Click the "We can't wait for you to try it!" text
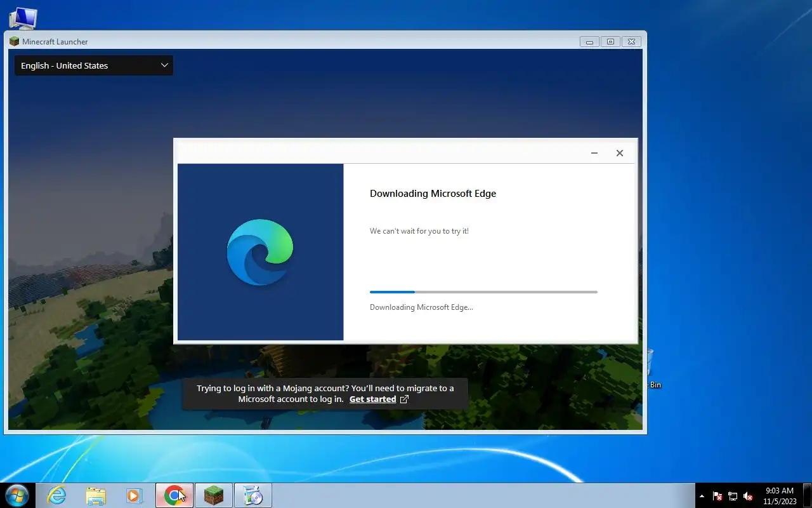812x508 pixels. pos(419,231)
